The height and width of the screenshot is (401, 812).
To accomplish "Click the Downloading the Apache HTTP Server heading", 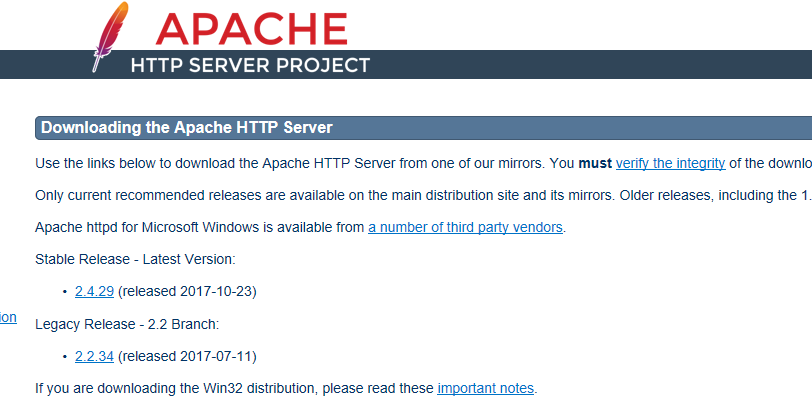I will pyautogui.click(x=187, y=128).
